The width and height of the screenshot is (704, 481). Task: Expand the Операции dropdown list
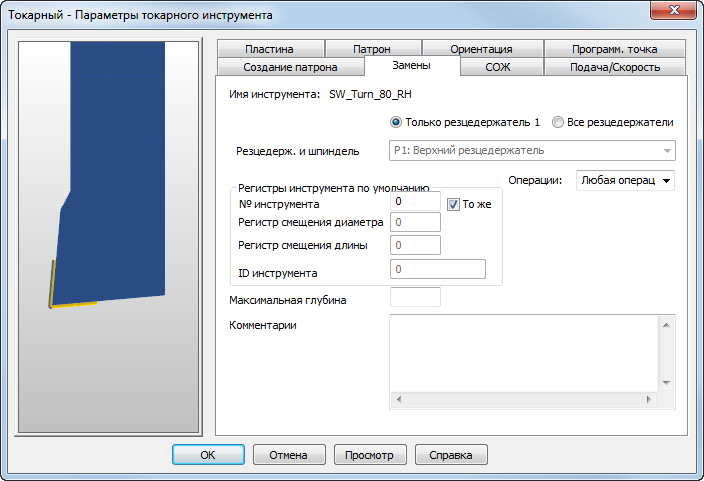pos(625,181)
